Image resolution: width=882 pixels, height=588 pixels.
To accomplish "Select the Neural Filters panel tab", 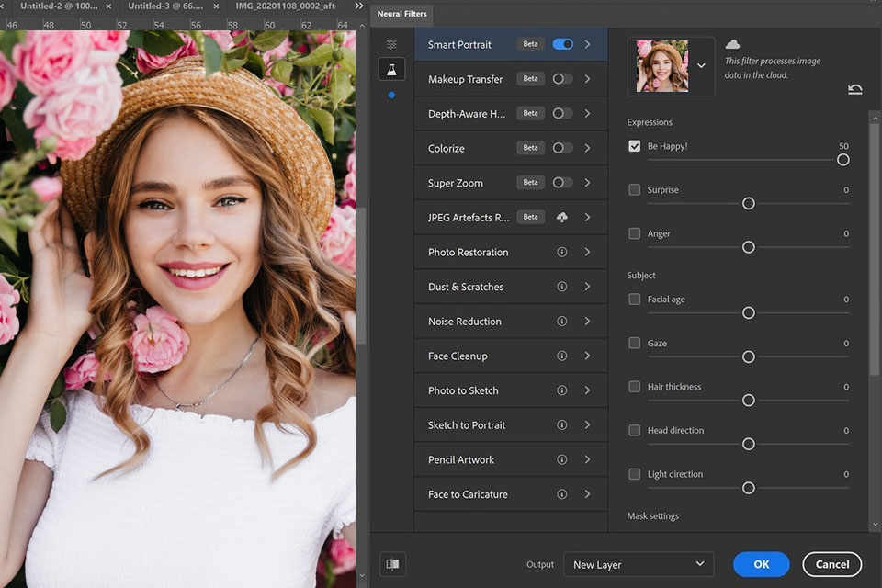I will pyautogui.click(x=401, y=14).
